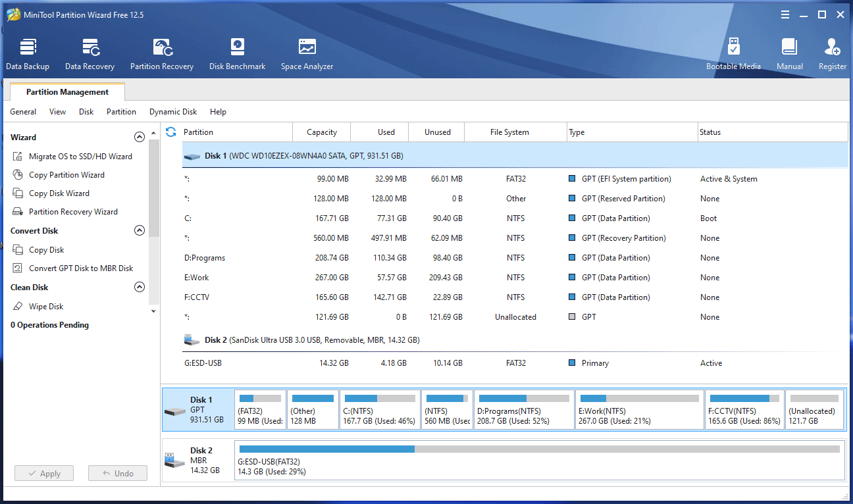
Task: Click the Copy Partition Wizard icon
Action: pos(18,175)
